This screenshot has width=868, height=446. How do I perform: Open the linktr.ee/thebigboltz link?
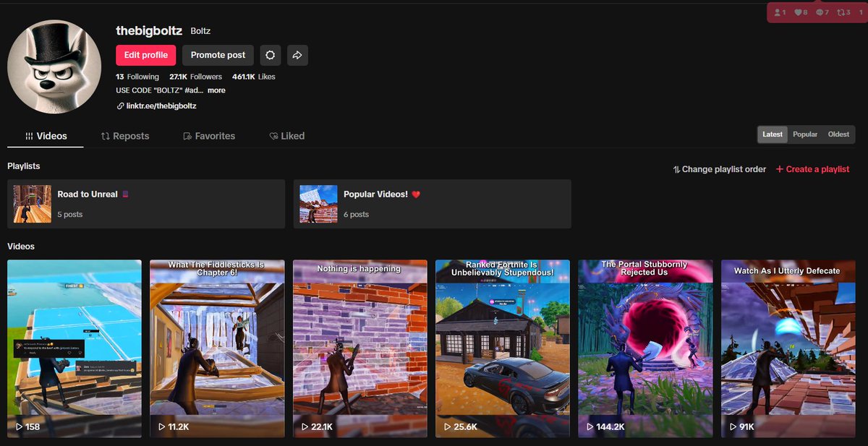coord(161,106)
